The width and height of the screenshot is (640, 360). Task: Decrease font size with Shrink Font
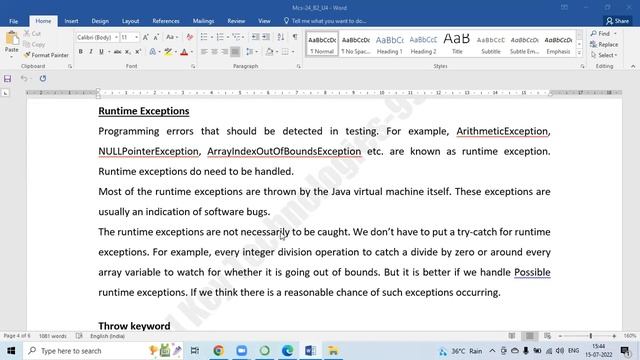point(156,37)
